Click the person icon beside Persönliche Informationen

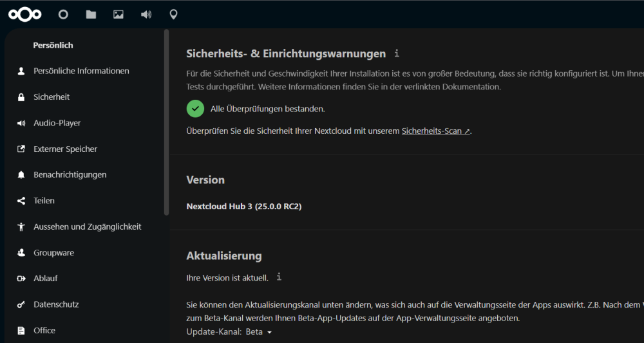point(21,71)
